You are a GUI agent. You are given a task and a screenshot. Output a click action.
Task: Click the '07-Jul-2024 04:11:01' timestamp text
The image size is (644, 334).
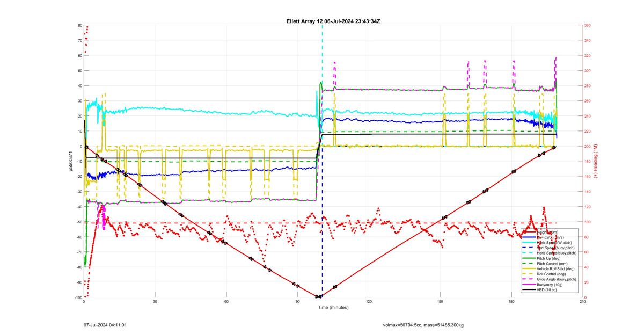(x=105, y=325)
